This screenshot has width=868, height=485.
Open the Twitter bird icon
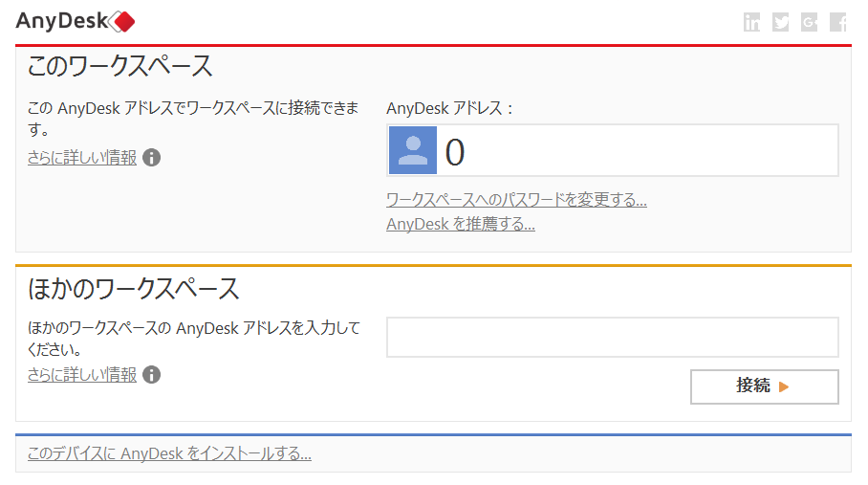781,22
